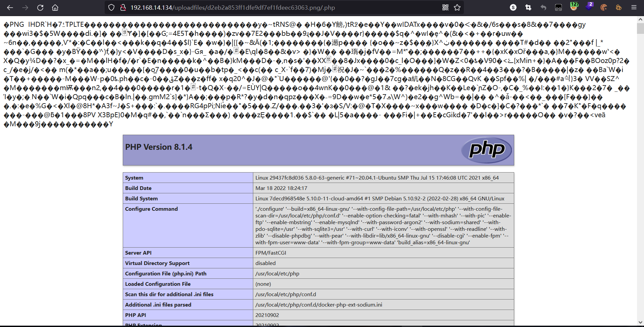This screenshot has width=644, height=327.
Task: Click the Virtual Directory Support label
Action: pyautogui.click(x=157, y=263)
